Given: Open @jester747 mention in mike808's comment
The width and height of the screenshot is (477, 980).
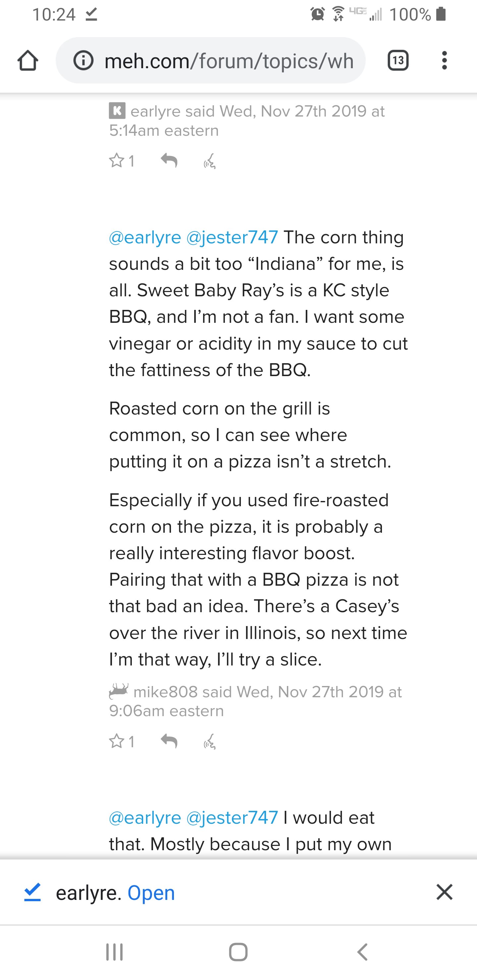Looking at the screenshot, I should pos(232,237).
